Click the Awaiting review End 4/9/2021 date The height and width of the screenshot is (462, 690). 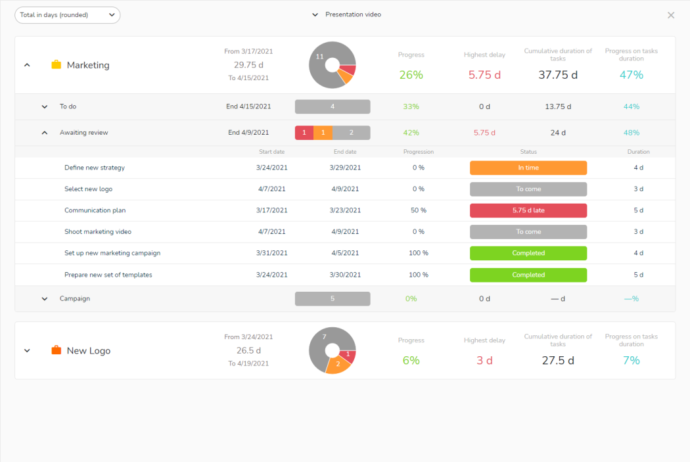tap(249, 132)
